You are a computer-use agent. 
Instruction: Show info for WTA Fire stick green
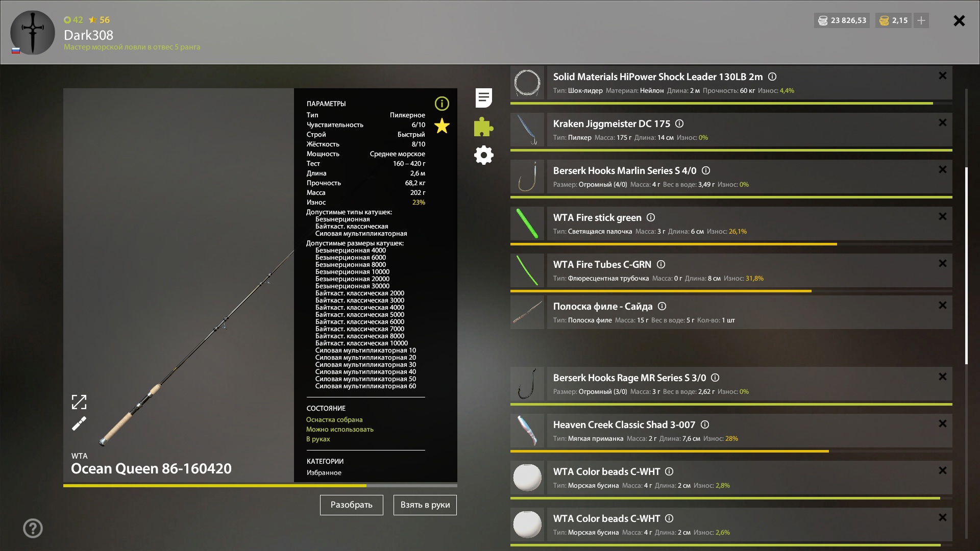coord(651,217)
